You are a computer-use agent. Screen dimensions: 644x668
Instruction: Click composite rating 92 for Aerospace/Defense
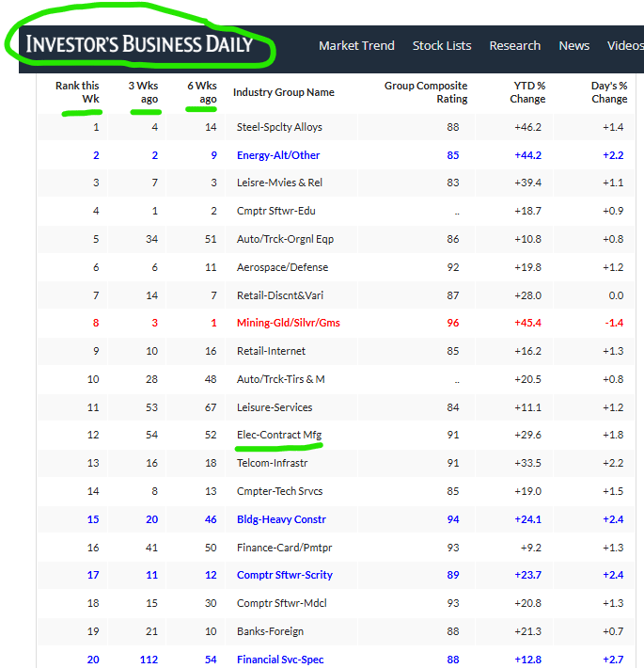453,267
